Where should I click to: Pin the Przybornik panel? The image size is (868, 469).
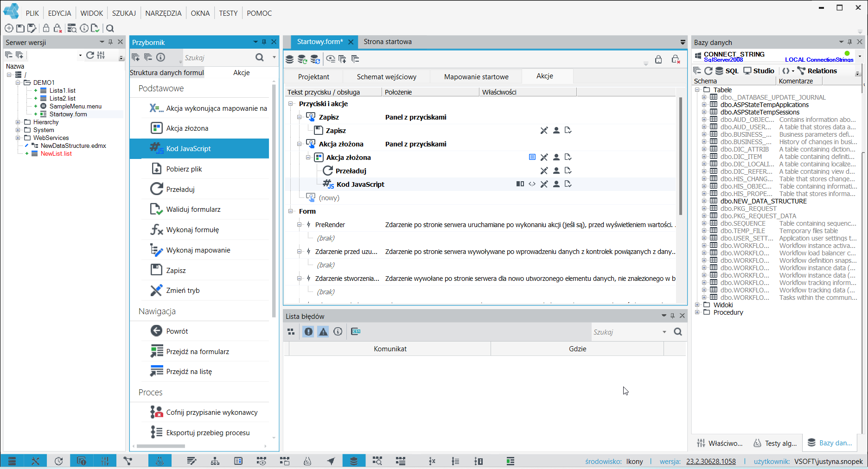264,42
